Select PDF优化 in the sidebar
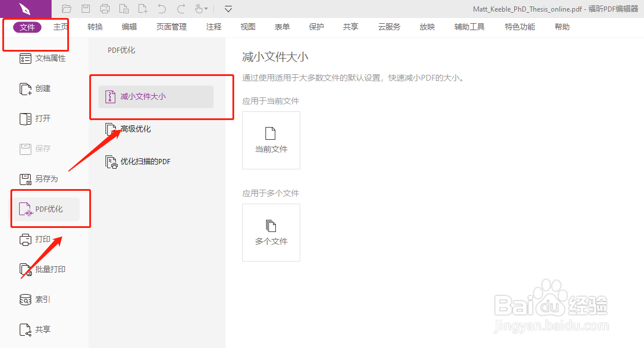 48,209
